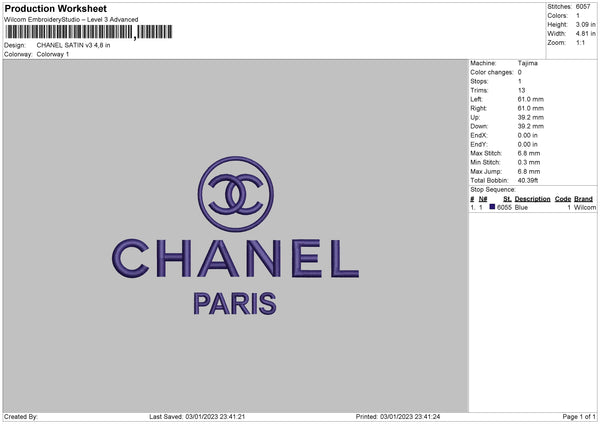Screen dimensions: 600x424
Task: Click the Colorway 1 value
Action: click(53, 54)
